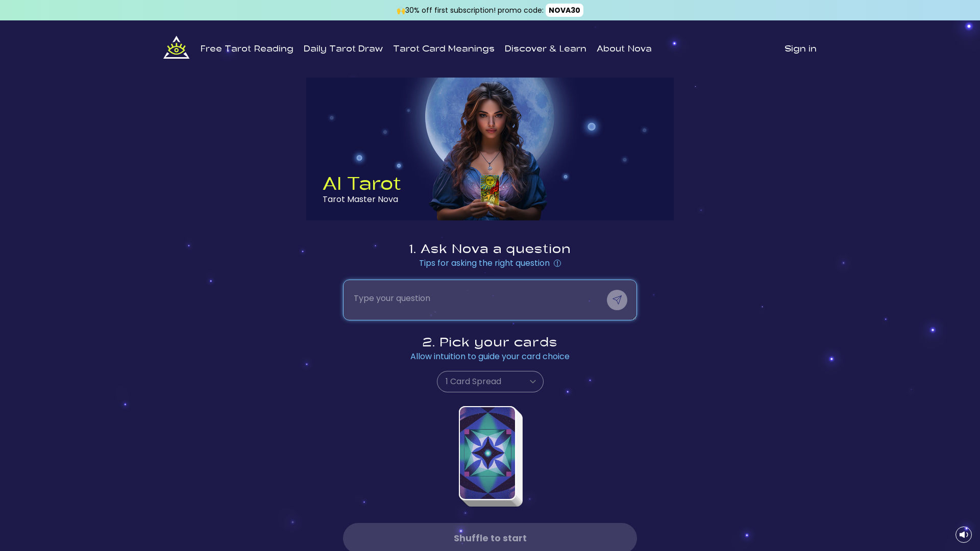Click the Sign in button
The height and width of the screenshot is (551, 980).
click(x=800, y=48)
